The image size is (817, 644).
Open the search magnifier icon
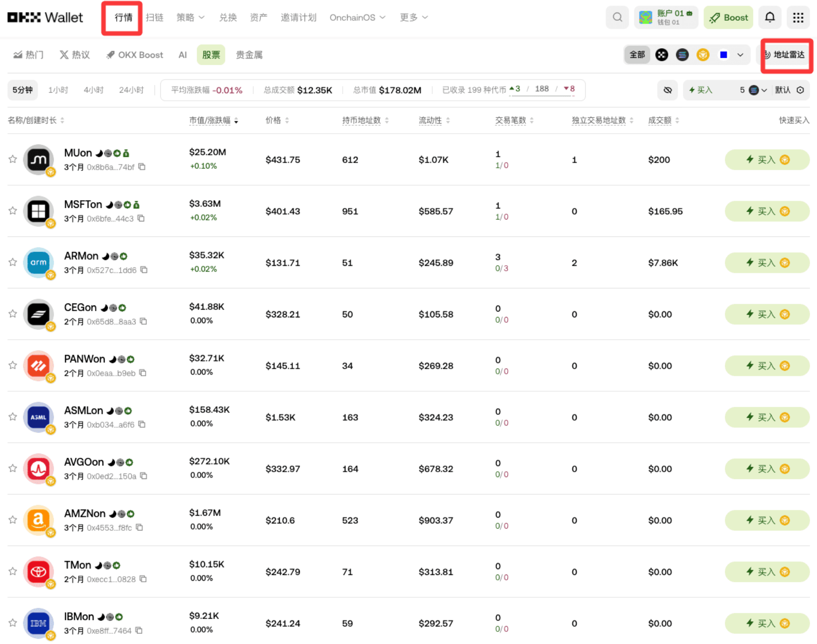617,18
